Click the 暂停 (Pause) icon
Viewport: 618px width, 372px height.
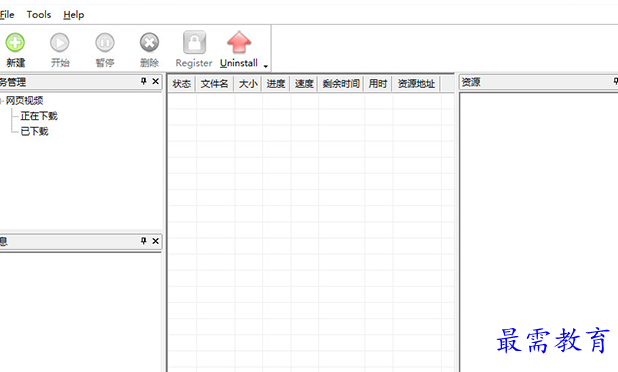(x=105, y=42)
